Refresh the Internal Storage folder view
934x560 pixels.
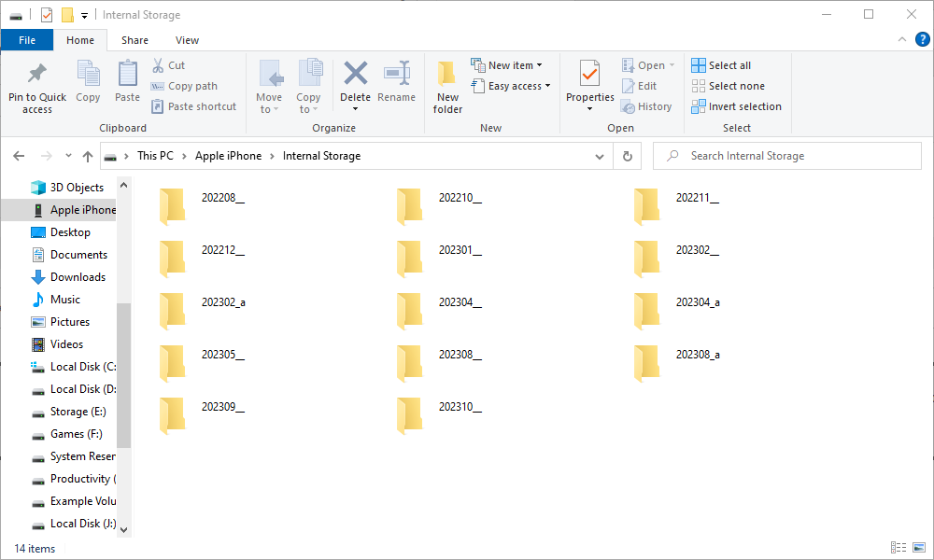[628, 156]
